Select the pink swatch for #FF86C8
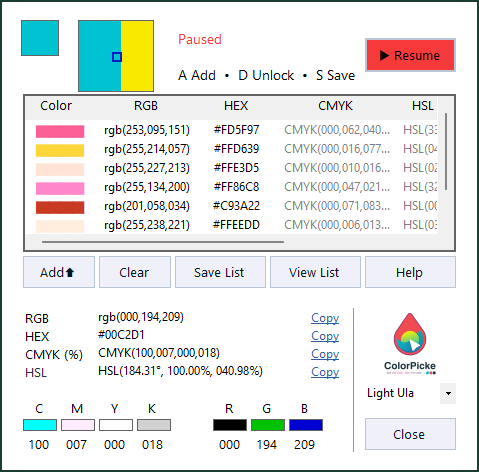The width and height of the screenshot is (479, 472). click(60, 188)
